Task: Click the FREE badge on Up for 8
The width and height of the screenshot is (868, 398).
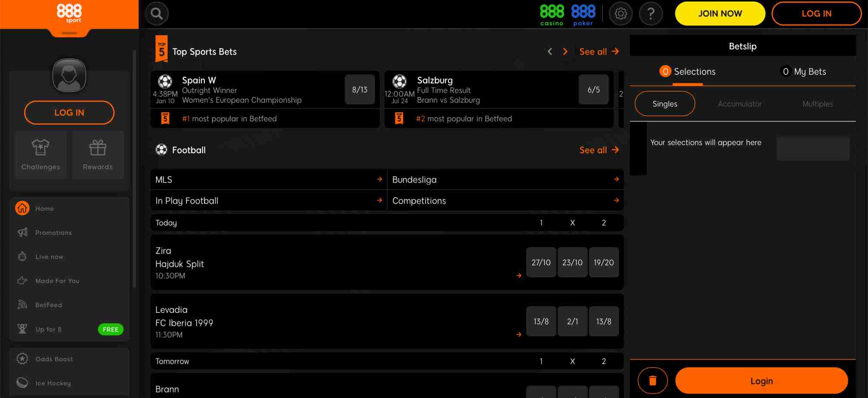Action: point(111,329)
